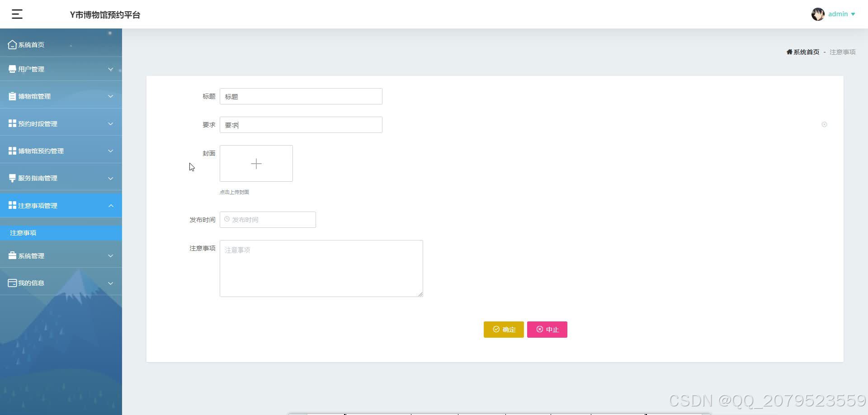Open 博物馆管理 menu label
The height and width of the screenshot is (415, 868).
pos(34,96)
